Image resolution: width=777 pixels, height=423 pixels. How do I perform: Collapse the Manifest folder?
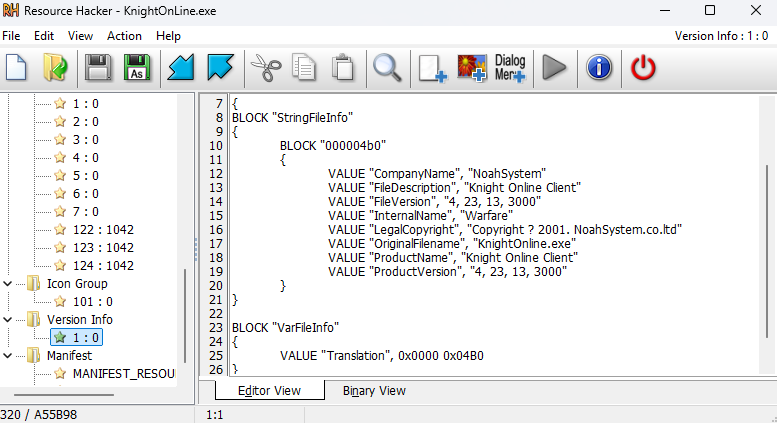coord(7,356)
